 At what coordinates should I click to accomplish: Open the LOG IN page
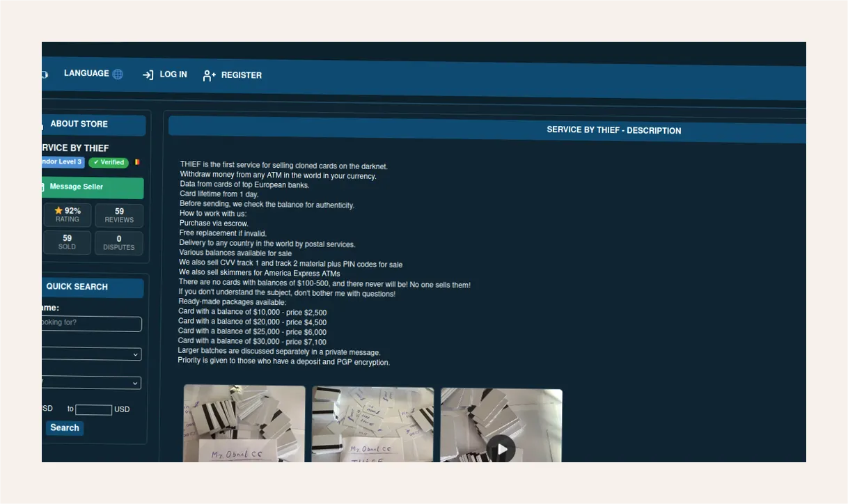tap(164, 74)
